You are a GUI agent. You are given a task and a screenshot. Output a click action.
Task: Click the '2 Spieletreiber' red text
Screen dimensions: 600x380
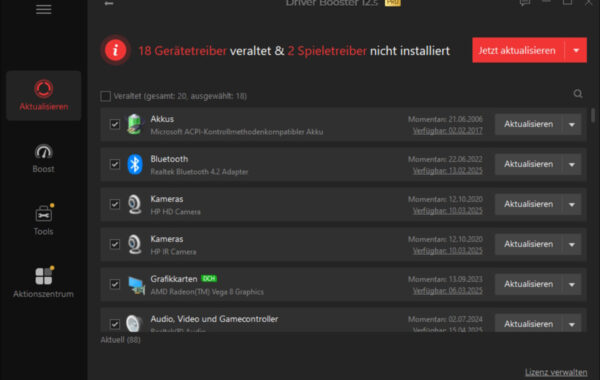click(327, 51)
